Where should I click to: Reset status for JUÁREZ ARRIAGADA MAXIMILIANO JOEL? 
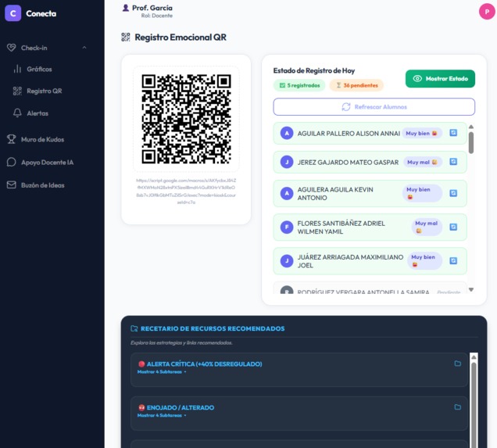coord(453,260)
